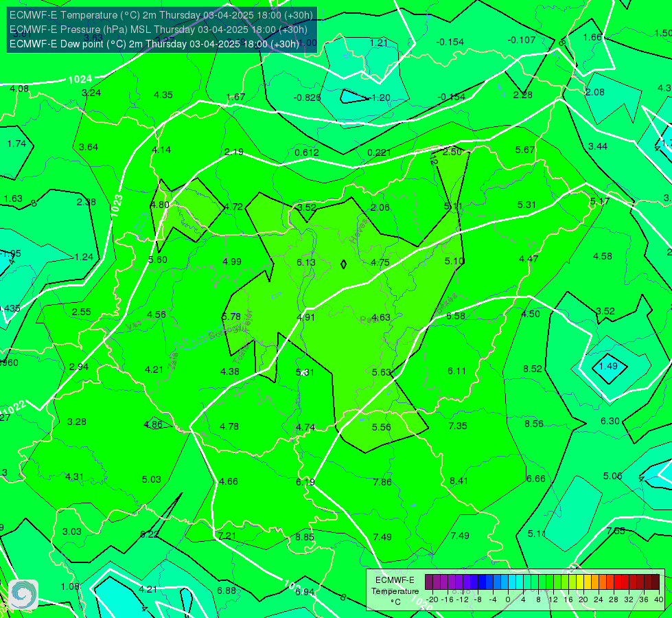
Task: Click the 4.91 dew point value
Action: pyautogui.click(x=306, y=317)
